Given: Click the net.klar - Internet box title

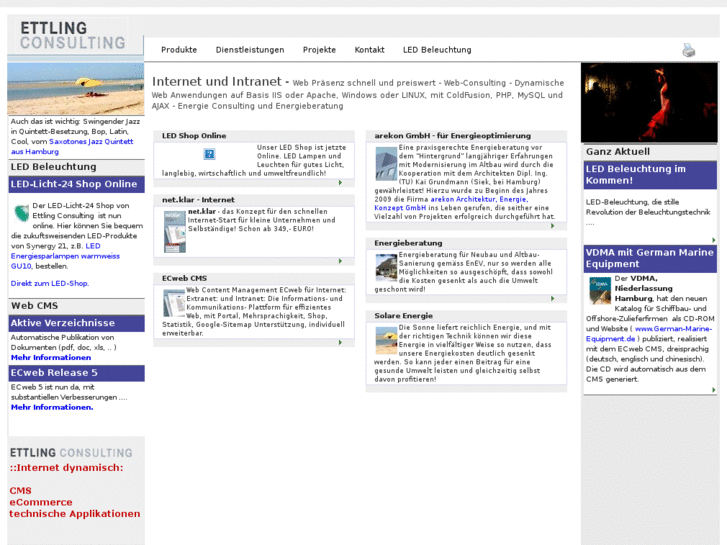Looking at the screenshot, I should pyautogui.click(x=198, y=200).
